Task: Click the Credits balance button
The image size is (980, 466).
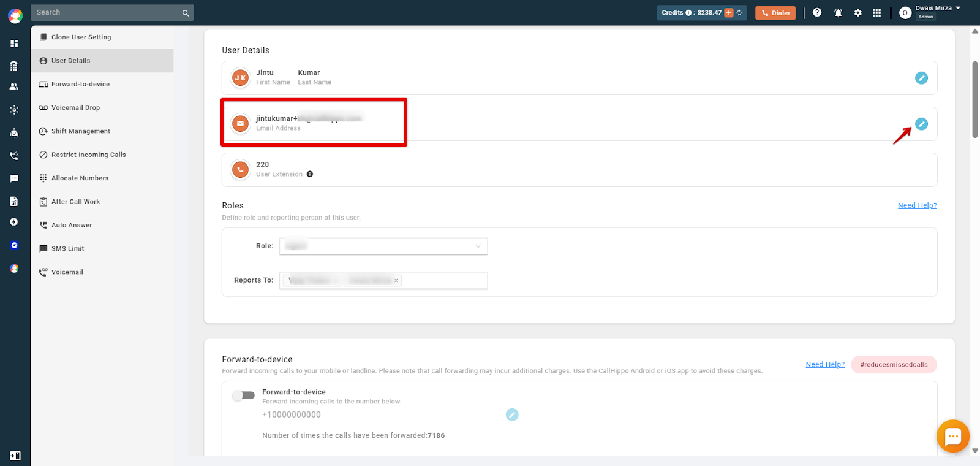Action: pyautogui.click(x=702, y=13)
